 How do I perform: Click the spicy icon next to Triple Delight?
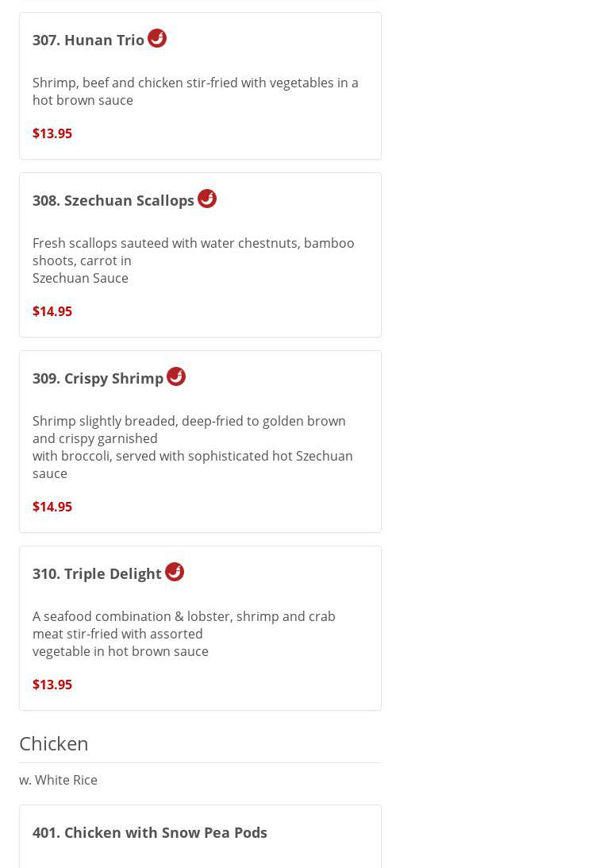tap(175, 572)
